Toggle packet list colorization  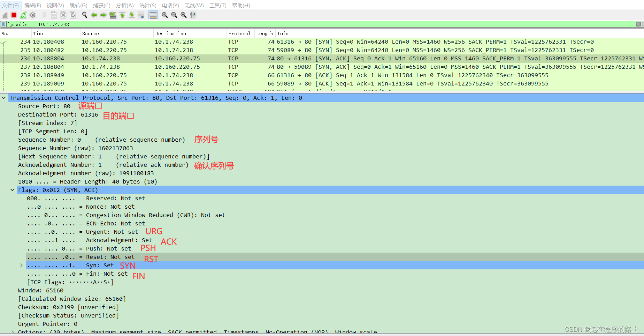(153, 15)
